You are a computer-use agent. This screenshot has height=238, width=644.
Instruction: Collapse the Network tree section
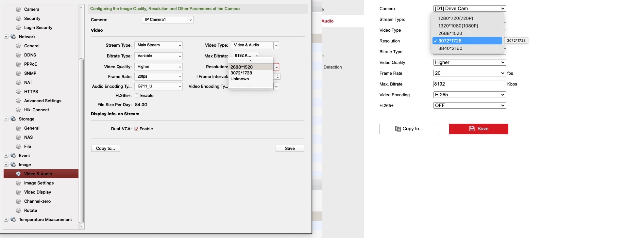[6, 37]
